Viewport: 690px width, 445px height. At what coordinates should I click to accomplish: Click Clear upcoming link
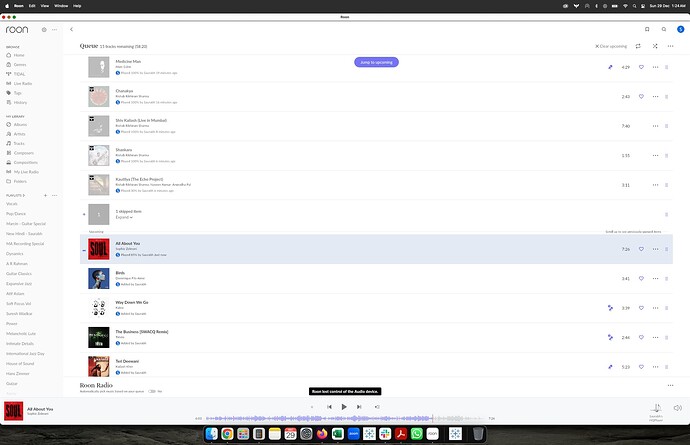point(614,46)
